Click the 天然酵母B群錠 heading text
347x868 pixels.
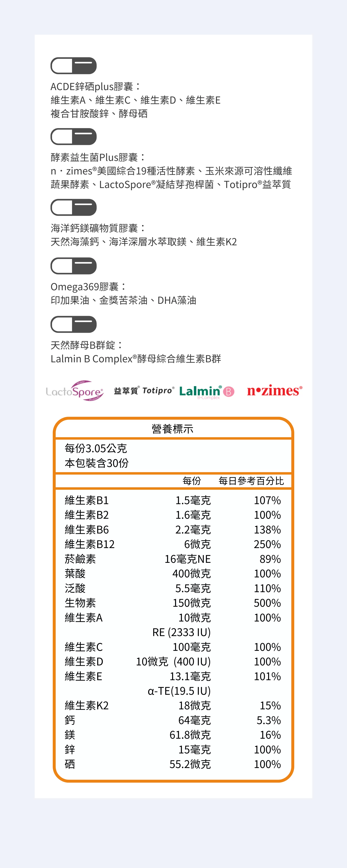point(87,345)
